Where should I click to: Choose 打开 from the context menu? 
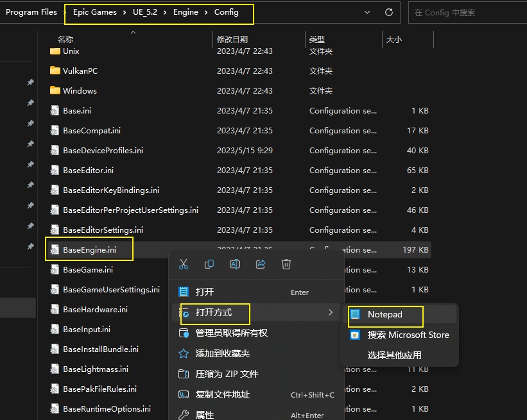click(258, 292)
